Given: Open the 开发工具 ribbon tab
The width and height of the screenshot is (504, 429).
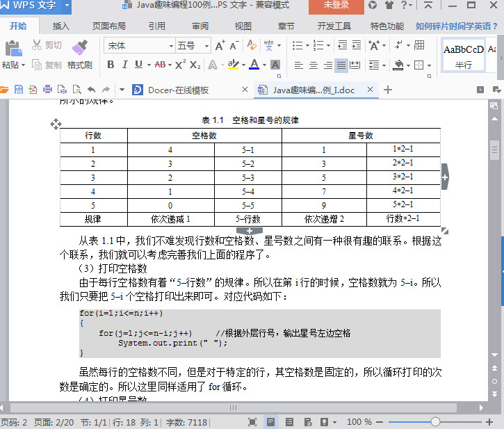Looking at the screenshot, I should pos(334,26).
